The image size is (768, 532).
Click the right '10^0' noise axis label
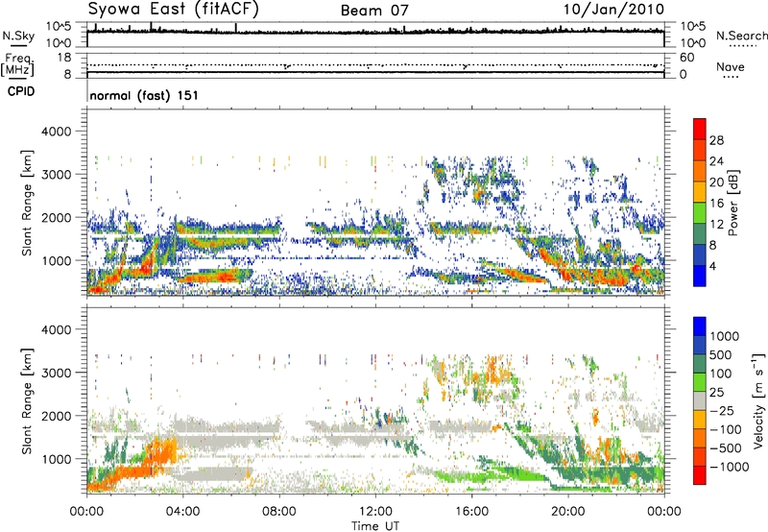click(693, 43)
